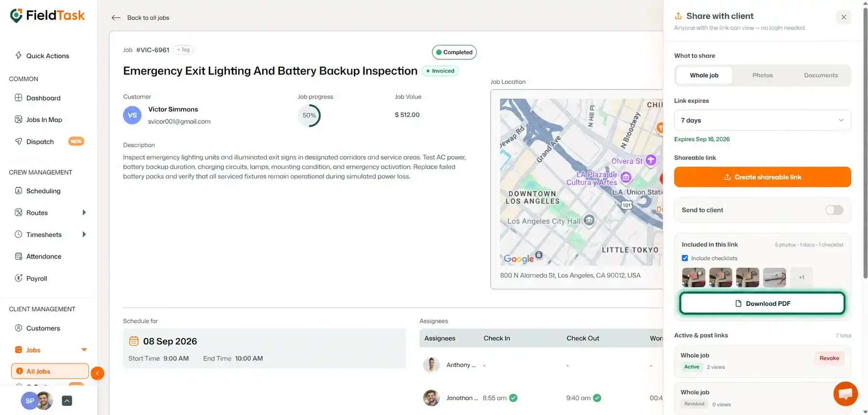
Task: Click the Timesheets clock icon
Action: tap(18, 235)
